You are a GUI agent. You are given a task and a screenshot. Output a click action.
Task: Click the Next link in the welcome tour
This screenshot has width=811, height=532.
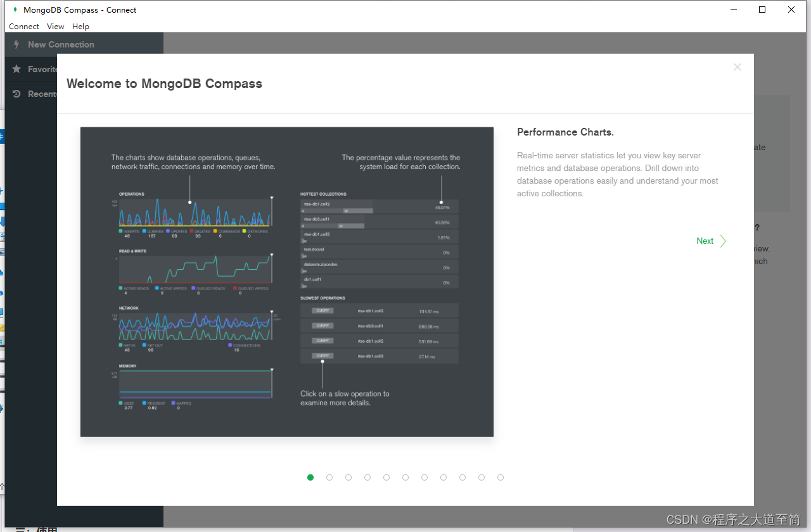pyautogui.click(x=705, y=241)
